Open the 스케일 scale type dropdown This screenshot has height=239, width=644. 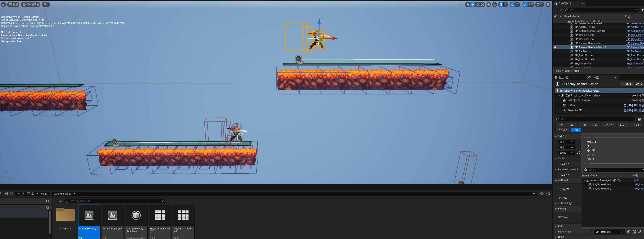pyautogui.click(x=567, y=153)
